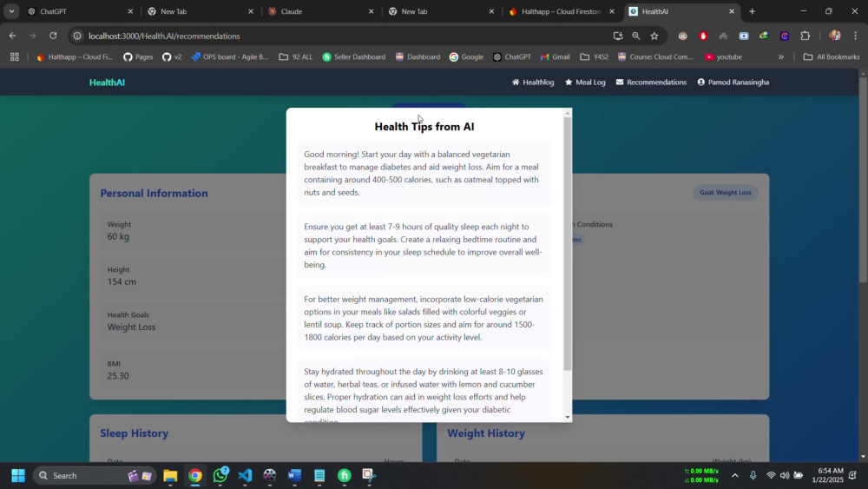Show hidden system tray icons
Image resolution: width=868 pixels, height=489 pixels.
pyautogui.click(x=734, y=475)
